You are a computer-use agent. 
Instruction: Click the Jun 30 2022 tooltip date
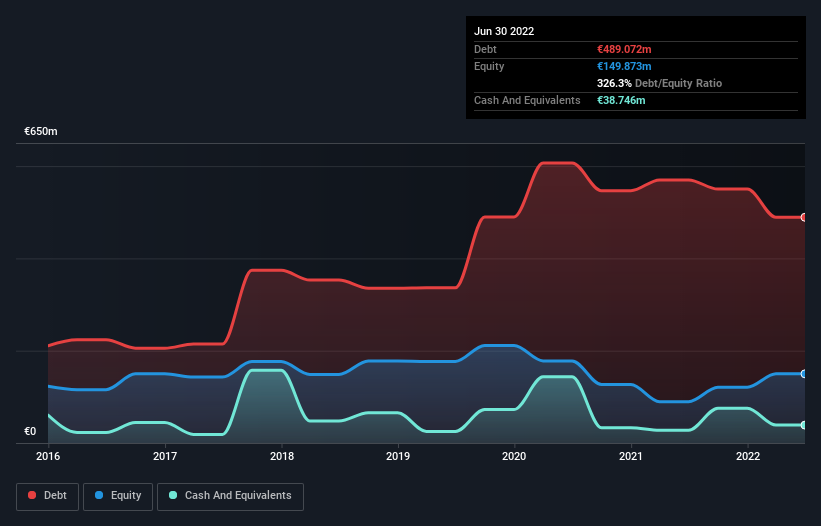click(x=504, y=31)
